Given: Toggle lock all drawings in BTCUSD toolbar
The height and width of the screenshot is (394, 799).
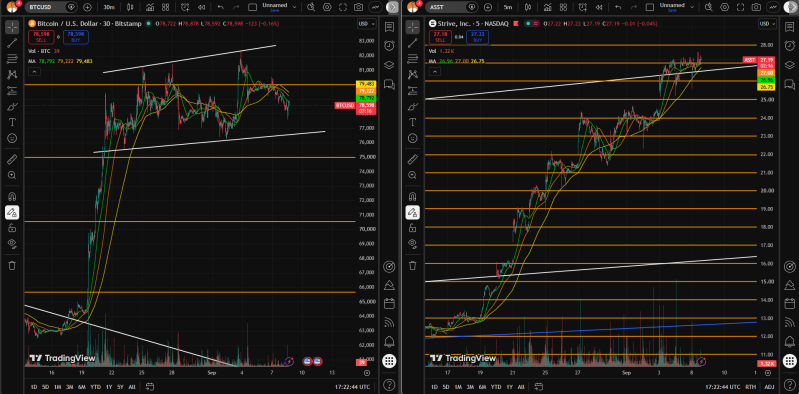Looking at the screenshot, I should 12,228.
